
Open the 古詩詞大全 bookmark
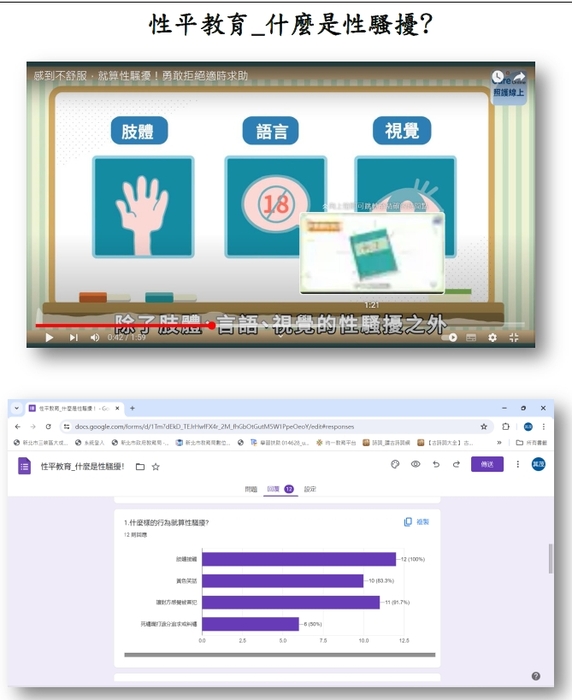point(445,442)
